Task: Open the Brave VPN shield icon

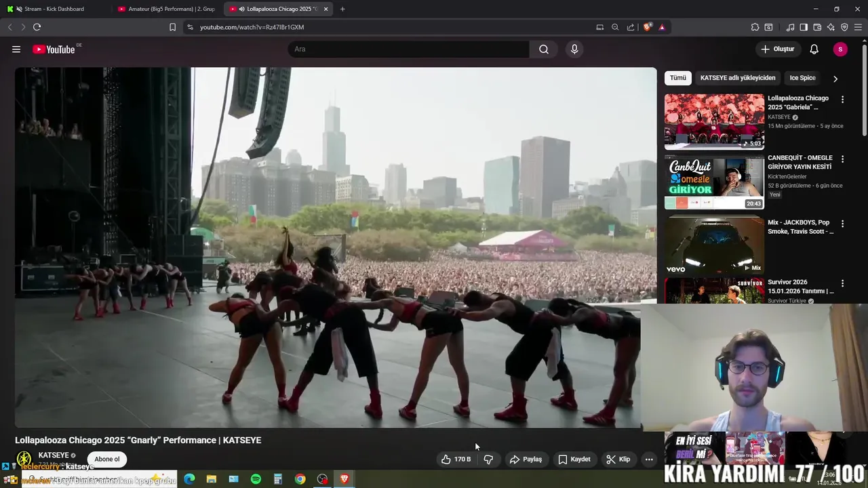Action: [x=844, y=27]
